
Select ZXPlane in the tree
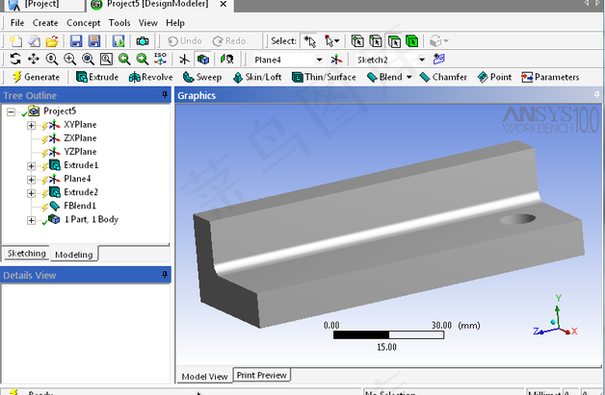coord(80,138)
